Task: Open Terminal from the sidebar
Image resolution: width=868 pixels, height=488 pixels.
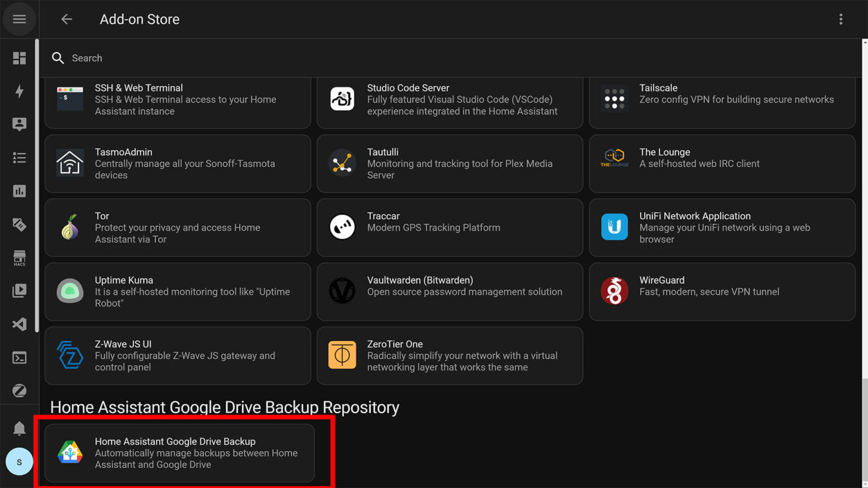Action: [x=19, y=358]
